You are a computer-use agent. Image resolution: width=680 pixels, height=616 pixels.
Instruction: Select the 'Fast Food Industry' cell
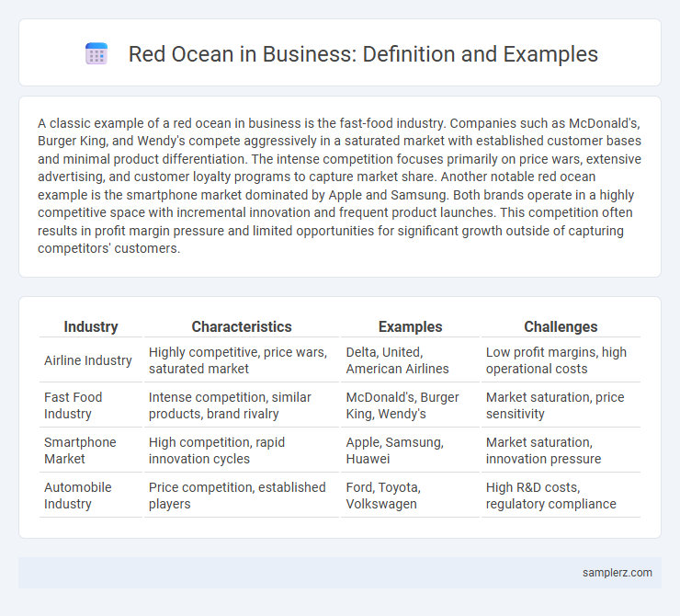[x=91, y=405]
